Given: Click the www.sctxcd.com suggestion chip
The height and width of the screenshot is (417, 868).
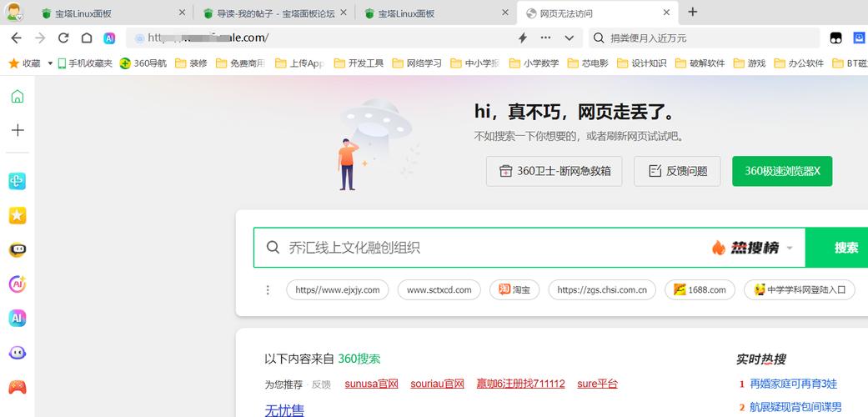Looking at the screenshot, I should (x=439, y=289).
